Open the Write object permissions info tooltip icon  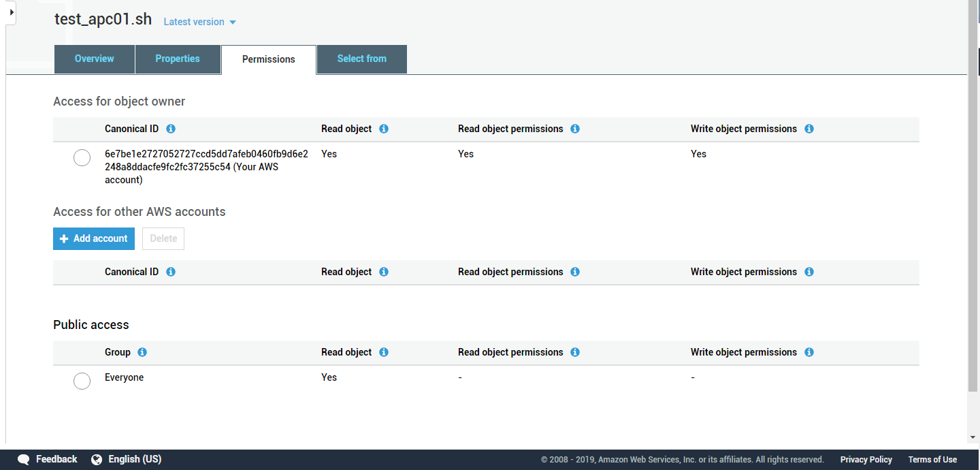[808, 129]
